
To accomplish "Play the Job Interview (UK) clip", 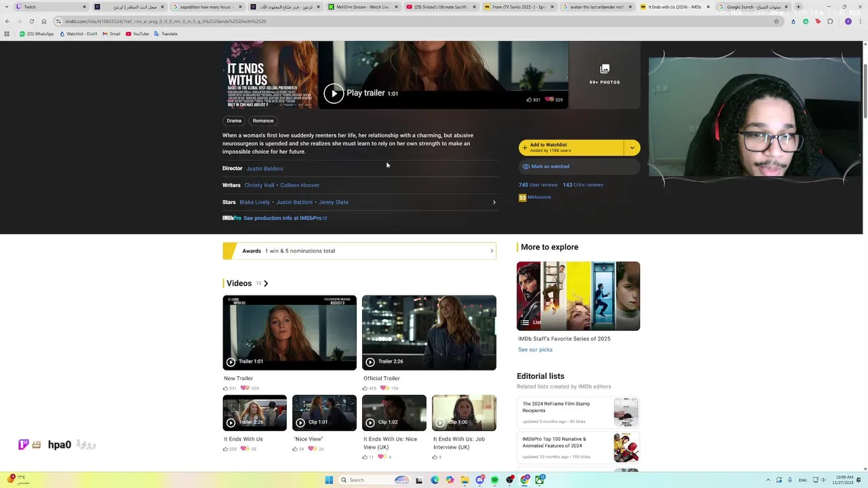I will pos(464,413).
